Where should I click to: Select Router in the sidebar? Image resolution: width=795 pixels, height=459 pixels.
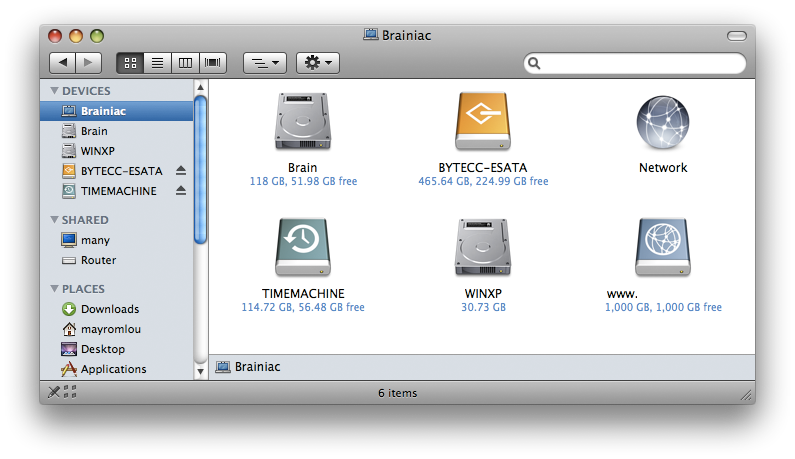coord(117,260)
